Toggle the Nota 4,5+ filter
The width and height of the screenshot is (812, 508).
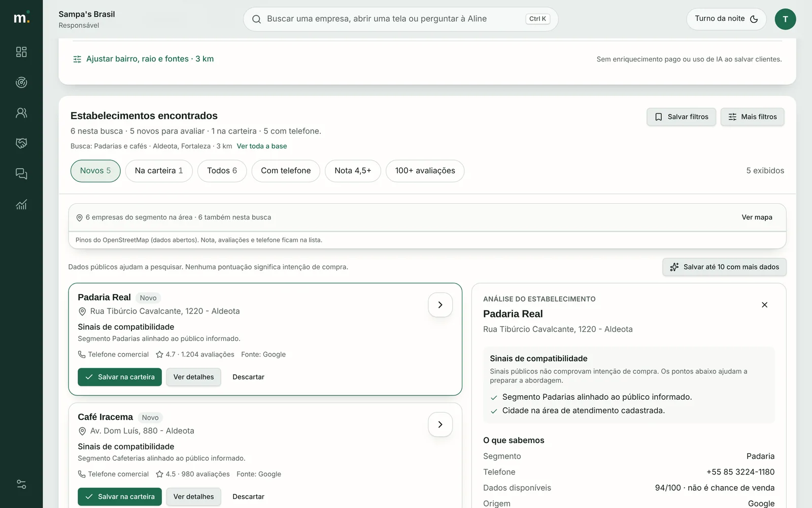click(353, 171)
